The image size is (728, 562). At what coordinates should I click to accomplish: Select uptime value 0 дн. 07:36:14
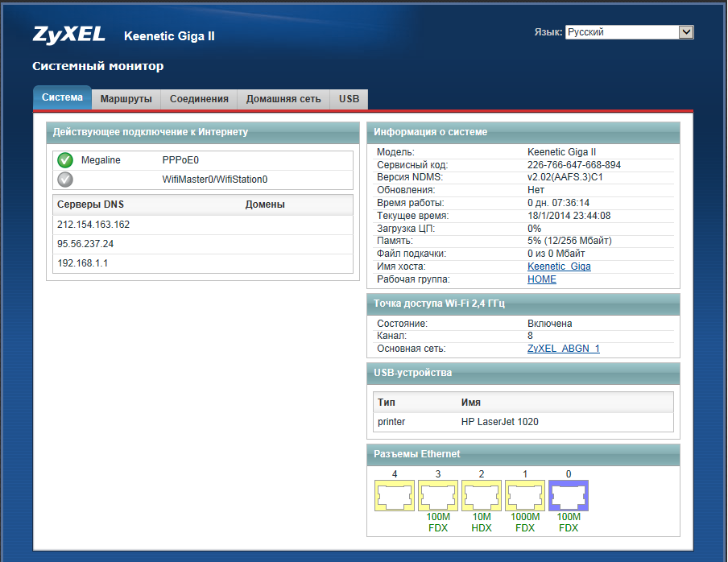coord(558,203)
